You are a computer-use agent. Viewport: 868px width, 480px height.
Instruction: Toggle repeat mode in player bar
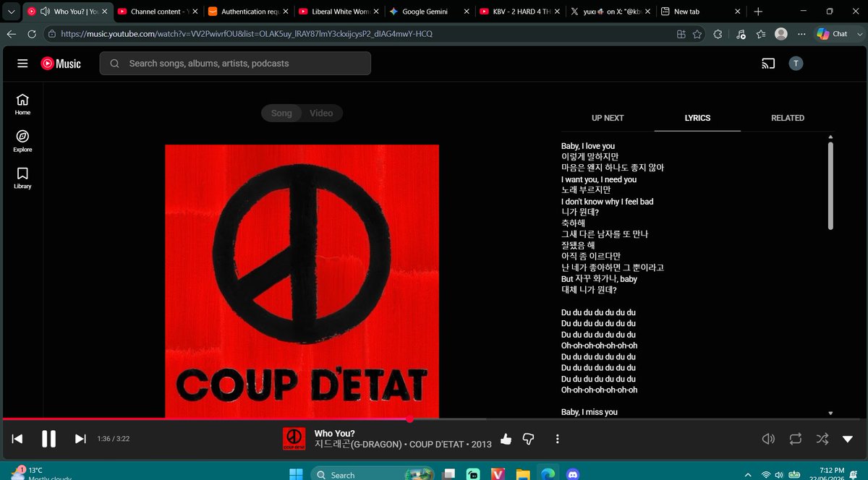pos(796,439)
